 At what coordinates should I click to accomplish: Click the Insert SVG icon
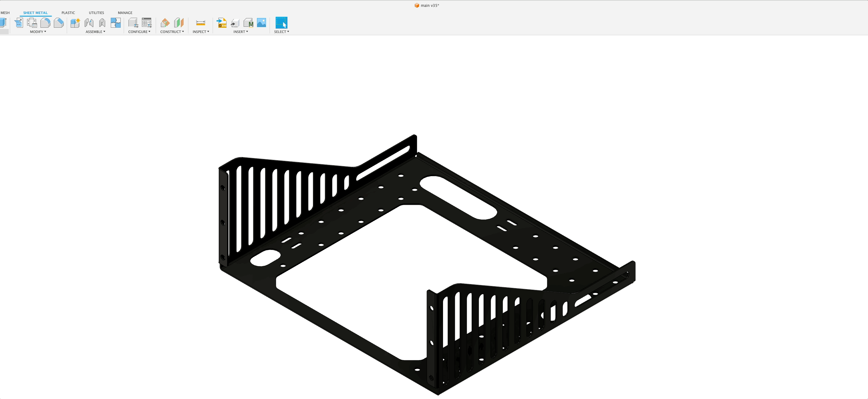click(222, 23)
